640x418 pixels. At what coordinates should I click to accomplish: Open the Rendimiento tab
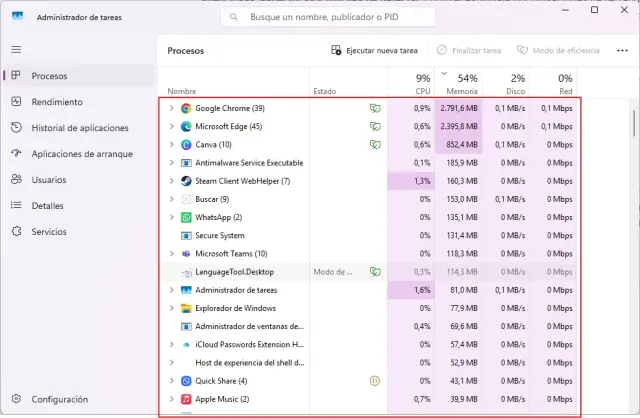pos(57,102)
